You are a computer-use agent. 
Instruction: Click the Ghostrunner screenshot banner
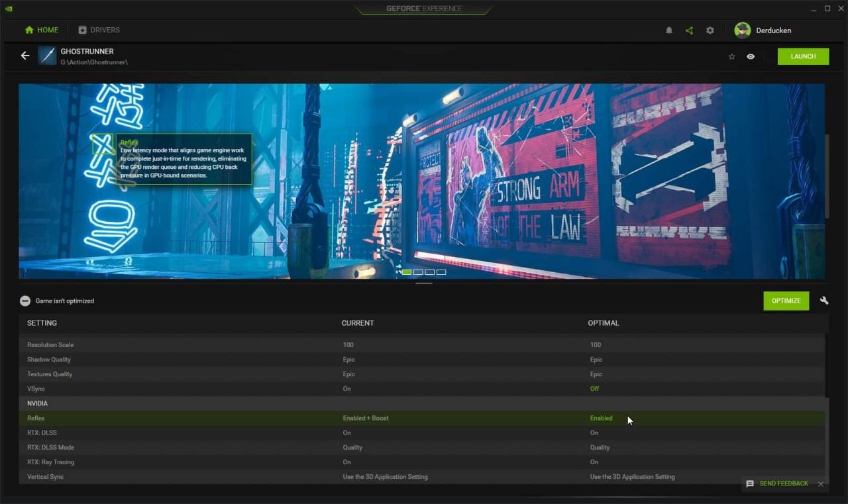[x=422, y=181]
